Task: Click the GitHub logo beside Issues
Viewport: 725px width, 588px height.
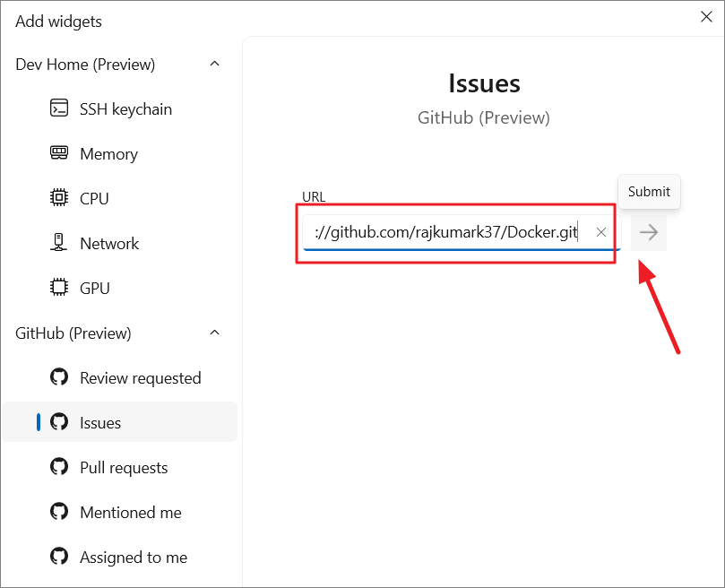Action: click(58, 422)
